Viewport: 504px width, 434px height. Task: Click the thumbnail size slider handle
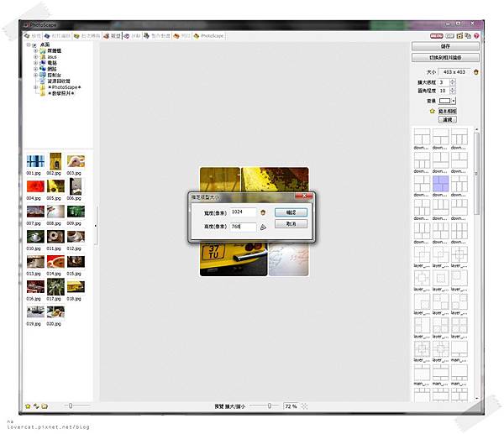pyautogui.click(x=71, y=405)
